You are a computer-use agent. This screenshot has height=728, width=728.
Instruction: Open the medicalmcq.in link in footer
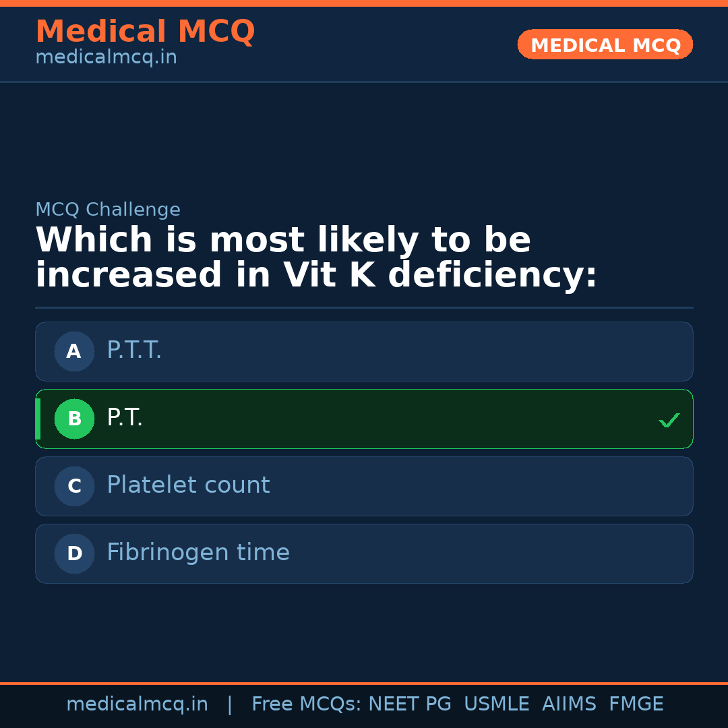tap(137, 704)
